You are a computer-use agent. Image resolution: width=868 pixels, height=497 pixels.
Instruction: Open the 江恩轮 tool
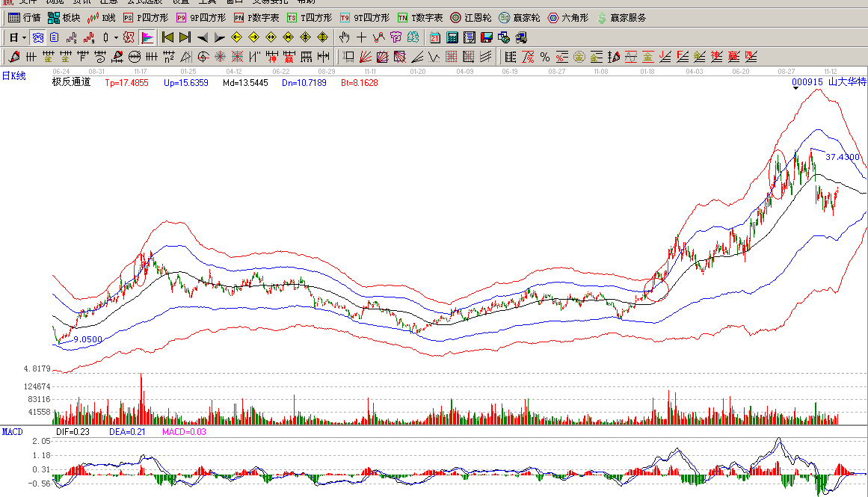tap(470, 17)
